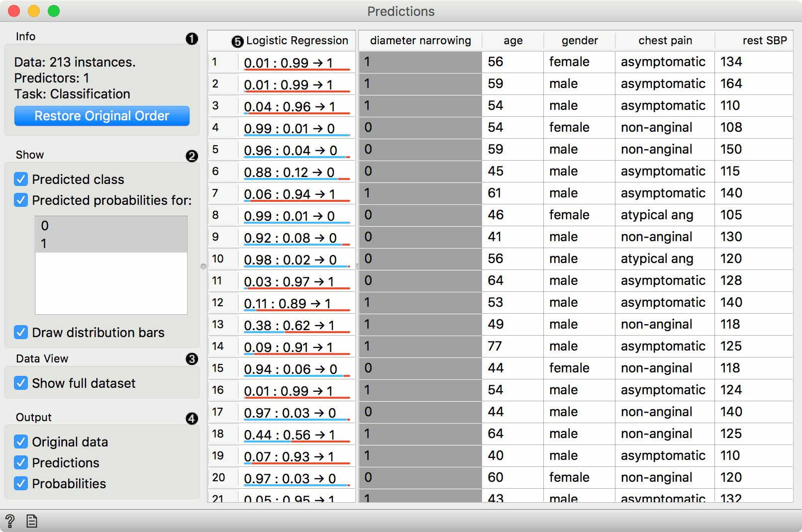Click age cell 41
802x532 pixels.
click(513, 237)
